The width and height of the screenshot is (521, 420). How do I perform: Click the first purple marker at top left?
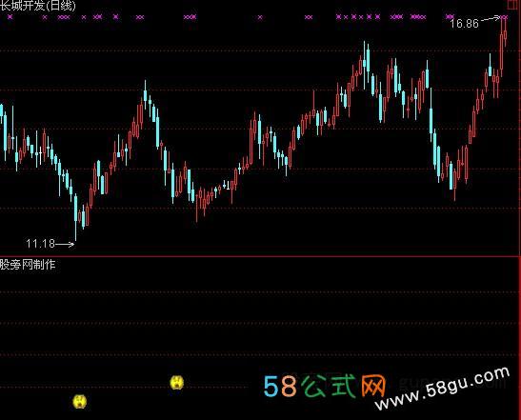tap(10, 16)
